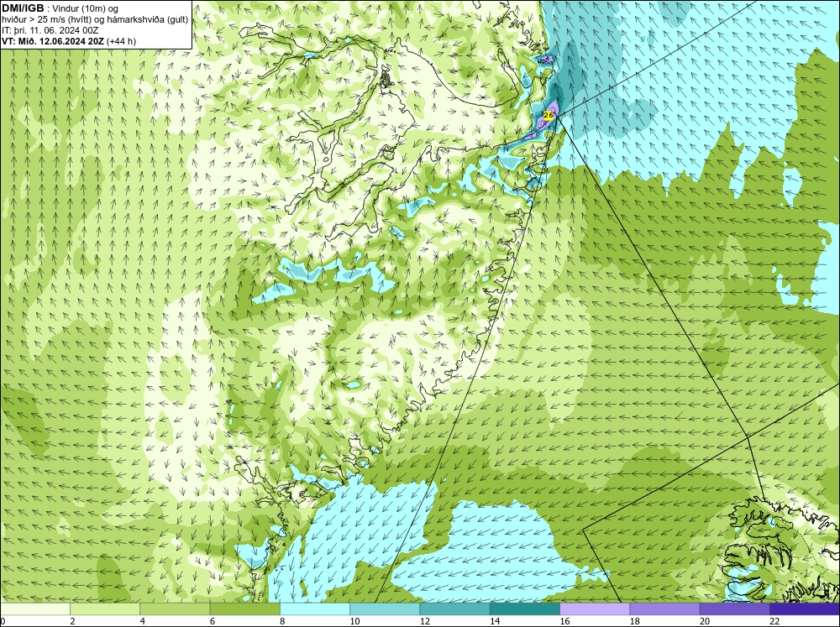This screenshot has width=840, height=627.
Task: Click the '0' label on the wind scale
Action: (3, 621)
